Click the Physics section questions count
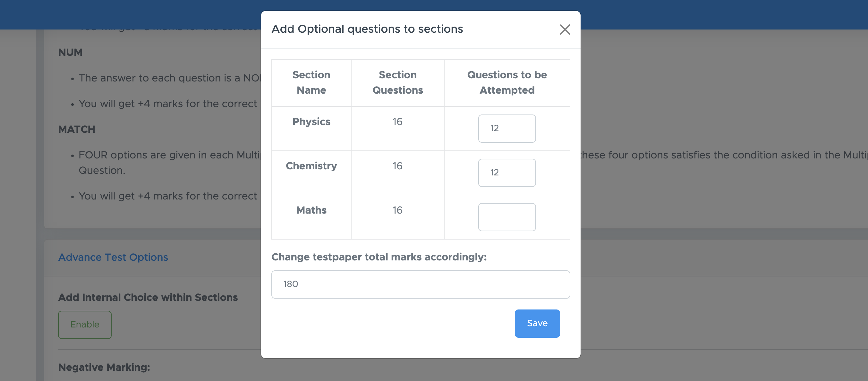 tap(397, 122)
